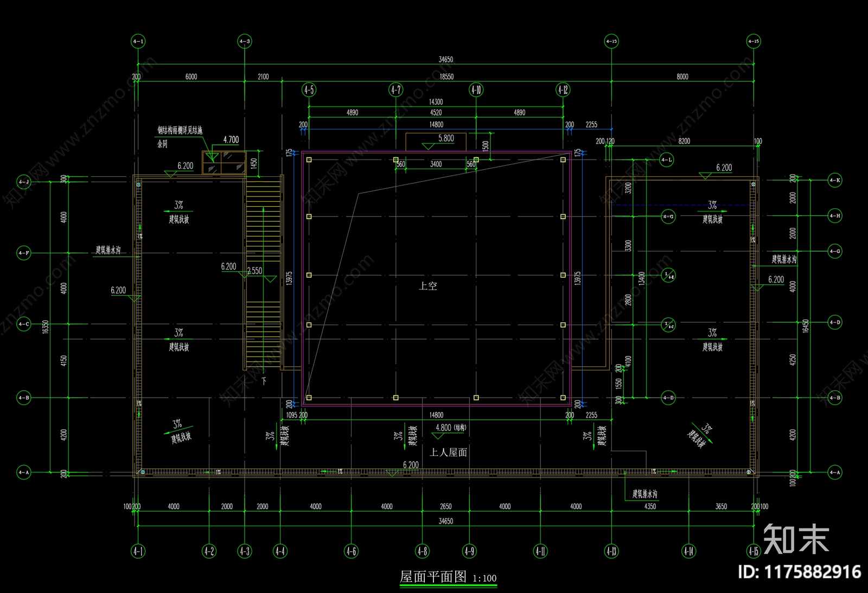The height and width of the screenshot is (593, 868).
Task: Click the 4-F grid axis bubble
Action: click(24, 253)
